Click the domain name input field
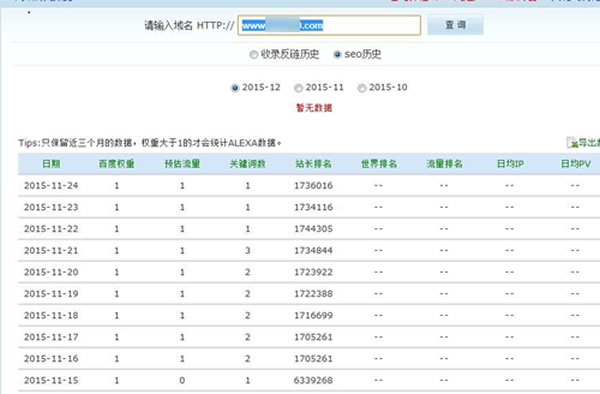The width and height of the screenshot is (600, 394). (329, 25)
